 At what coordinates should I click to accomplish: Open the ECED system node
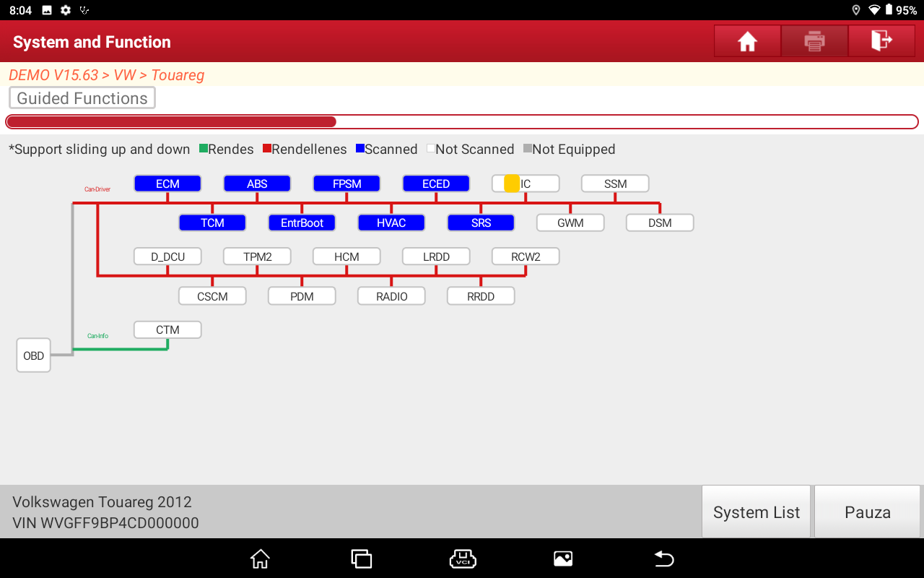[436, 184]
